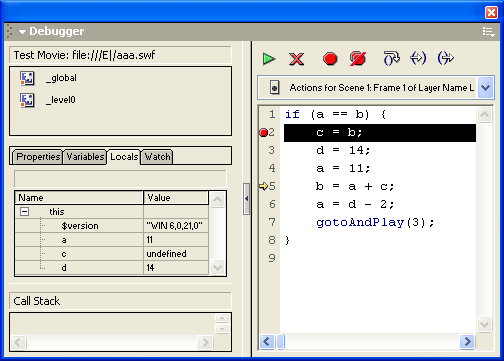Click code pane scroll down arrow
Image resolution: width=504 pixels, height=361 pixels.
pyautogui.click(x=484, y=324)
